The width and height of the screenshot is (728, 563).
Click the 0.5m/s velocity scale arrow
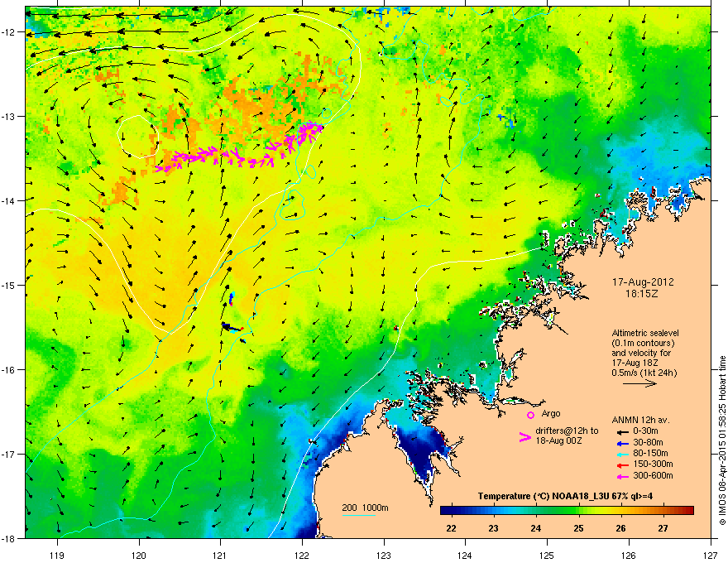coord(639,383)
